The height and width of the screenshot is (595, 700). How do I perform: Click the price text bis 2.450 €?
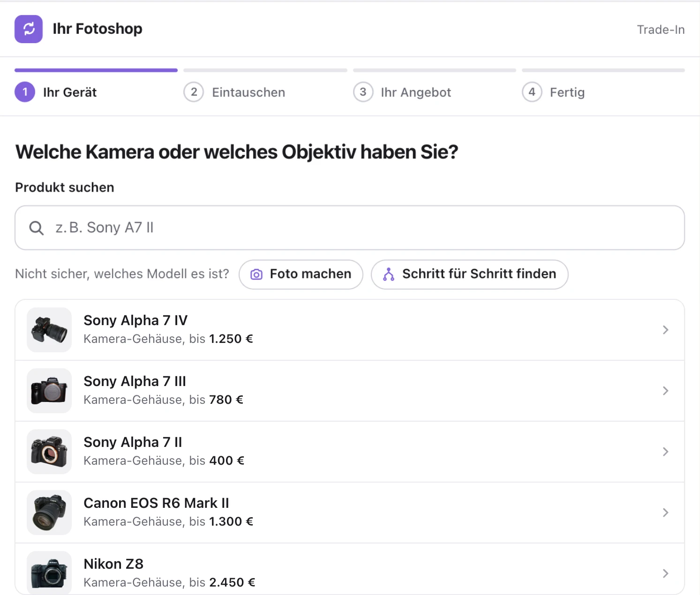pos(223,582)
